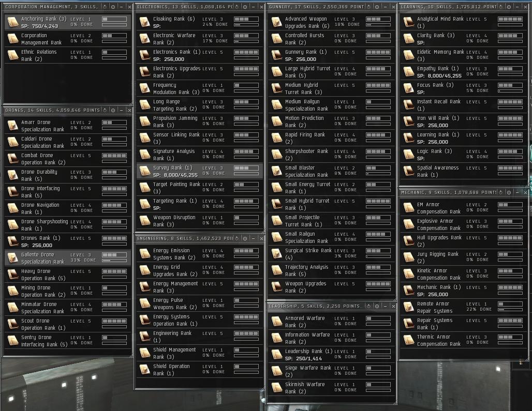Open the circle options menu of Engineering window

click(x=244, y=239)
